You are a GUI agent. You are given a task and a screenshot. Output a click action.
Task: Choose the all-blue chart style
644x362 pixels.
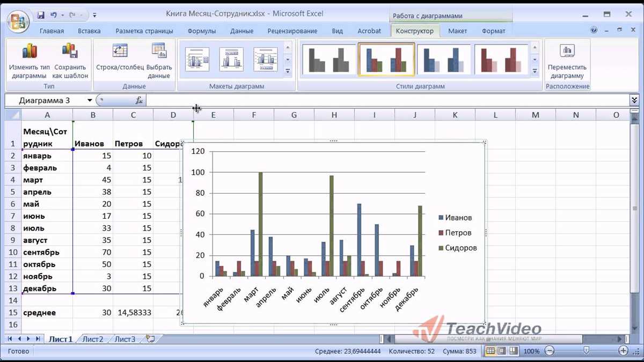click(x=443, y=59)
